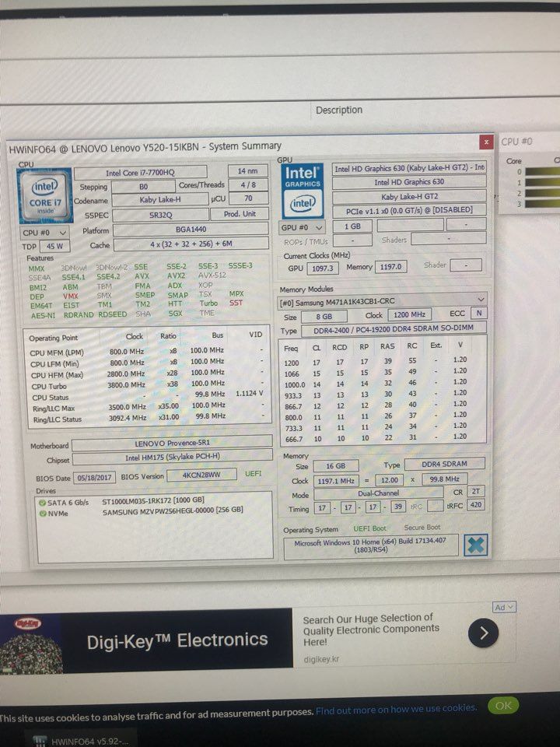Click the PCIe v1.1 x0 DISABLED field
Image resolution: width=560 pixels, height=747 pixels.
tap(409, 210)
